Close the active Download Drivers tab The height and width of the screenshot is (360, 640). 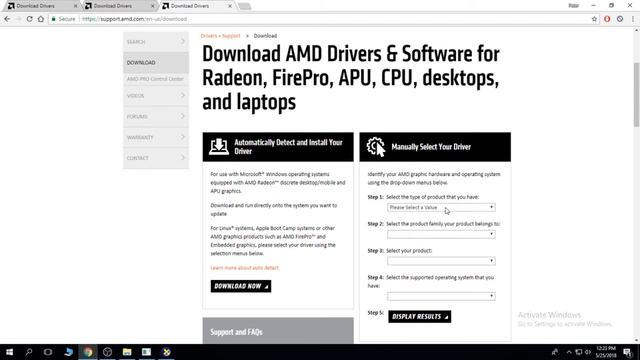coord(230,6)
